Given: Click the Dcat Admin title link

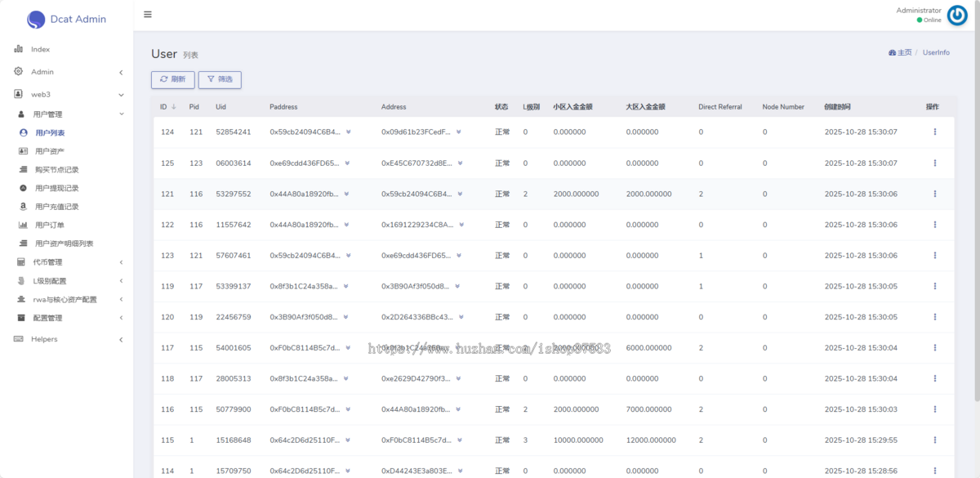Looking at the screenshot, I should (x=78, y=20).
